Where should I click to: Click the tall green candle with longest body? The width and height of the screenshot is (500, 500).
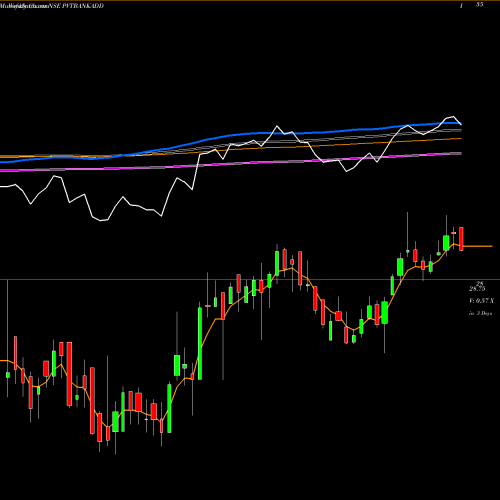pos(200,343)
